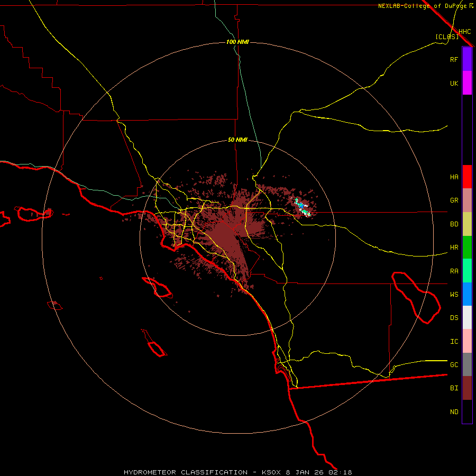The image size is (476, 476).
Task: Click the pinkish GR legend swatch
Action: [x=467, y=200]
